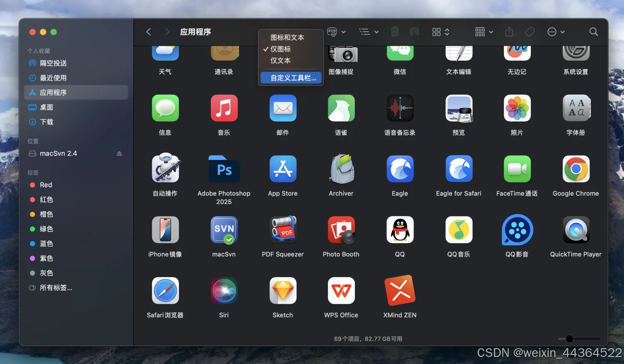This screenshot has height=364, width=624.
Task: Select the FaceTime通话 app icon
Action: point(517,169)
